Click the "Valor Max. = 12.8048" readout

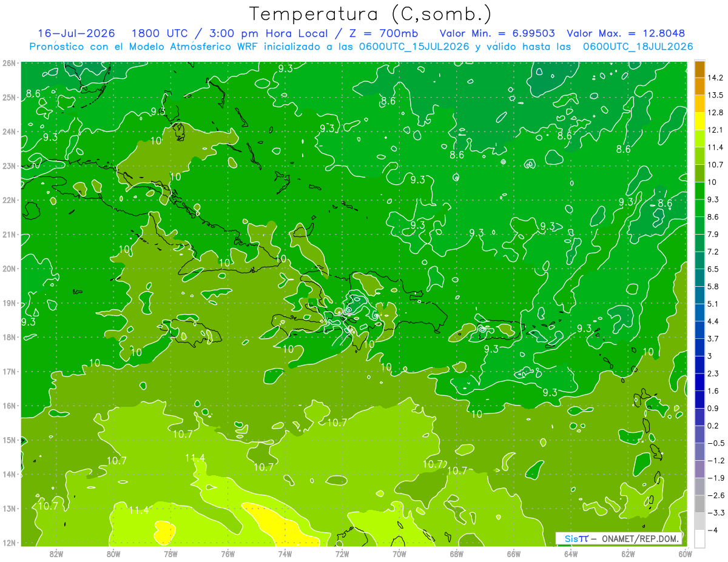point(625,33)
